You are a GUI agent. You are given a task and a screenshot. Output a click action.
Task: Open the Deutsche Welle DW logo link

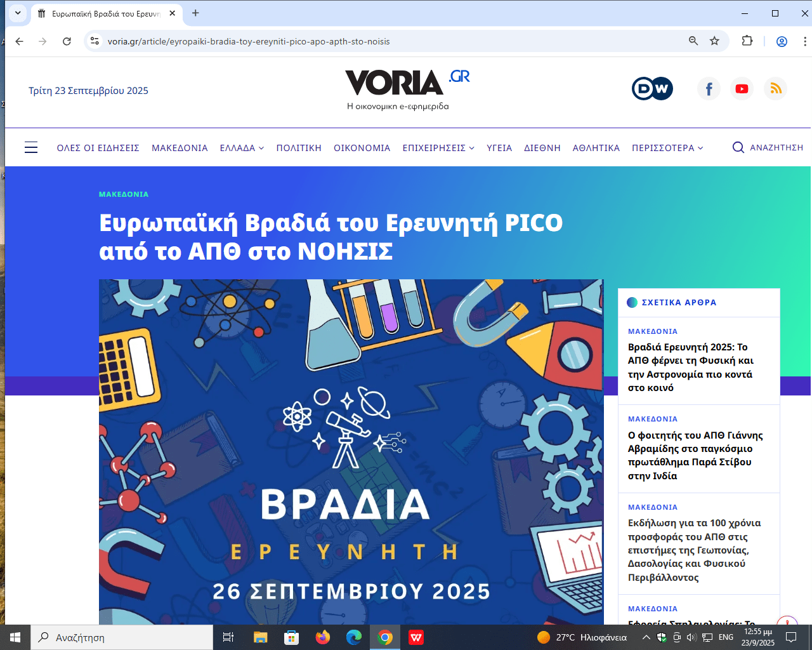click(652, 89)
